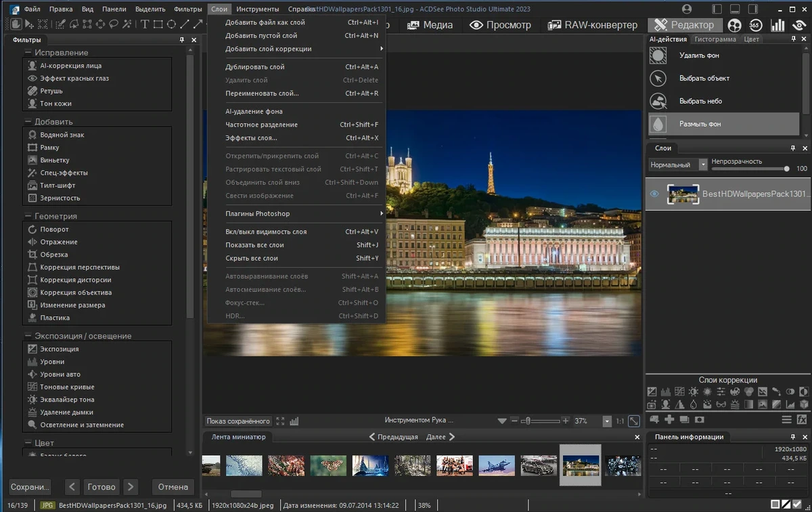Adjust the Непрозрачность opacity slider
The image size is (812, 512).
(749, 169)
